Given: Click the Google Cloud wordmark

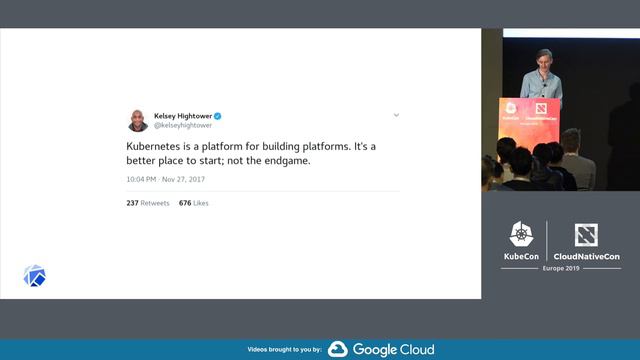Looking at the screenshot, I should coord(393,350).
